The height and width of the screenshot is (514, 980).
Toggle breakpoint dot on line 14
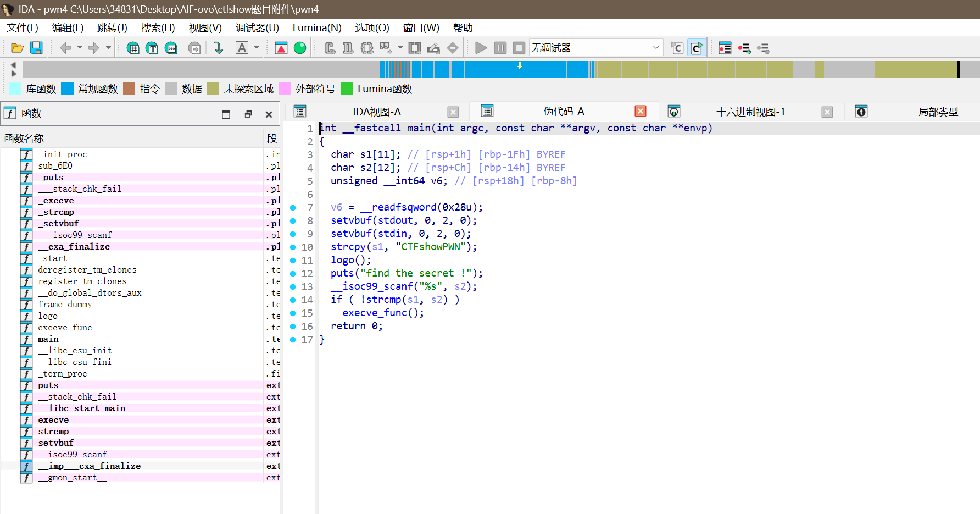(293, 300)
